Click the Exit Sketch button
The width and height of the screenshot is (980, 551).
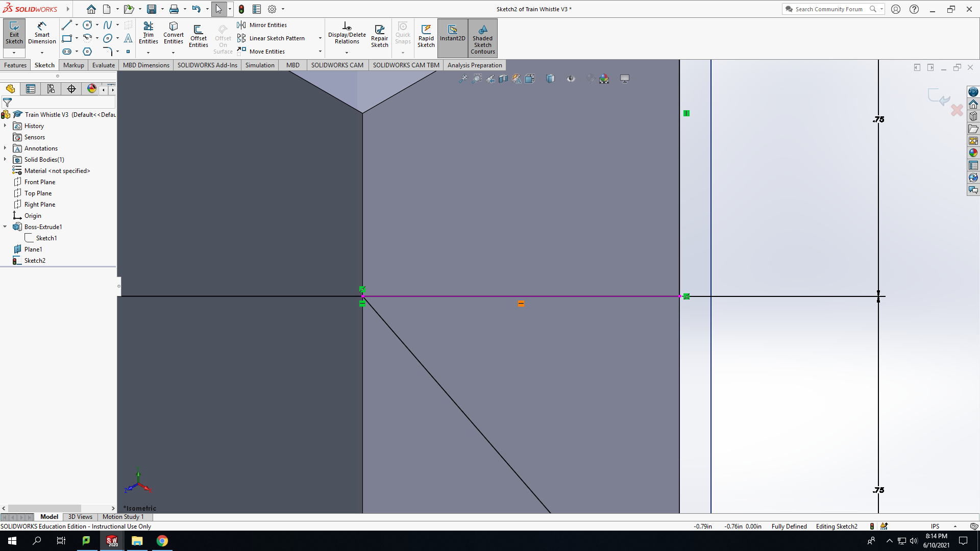(14, 33)
